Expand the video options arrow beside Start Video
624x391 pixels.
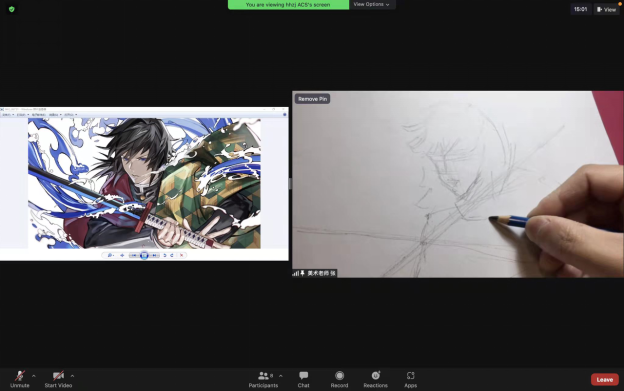pyautogui.click(x=72, y=376)
